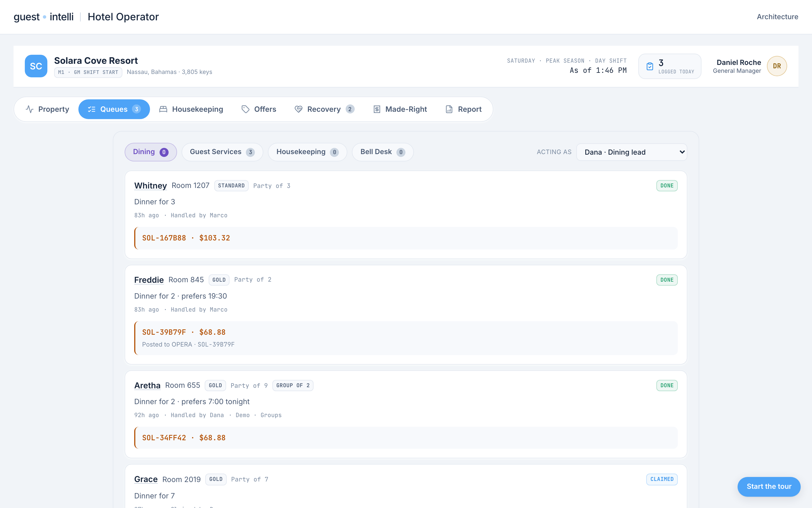This screenshot has height=508, width=812.
Task: Click Whitney's Room 1207 label
Action: click(x=190, y=185)
